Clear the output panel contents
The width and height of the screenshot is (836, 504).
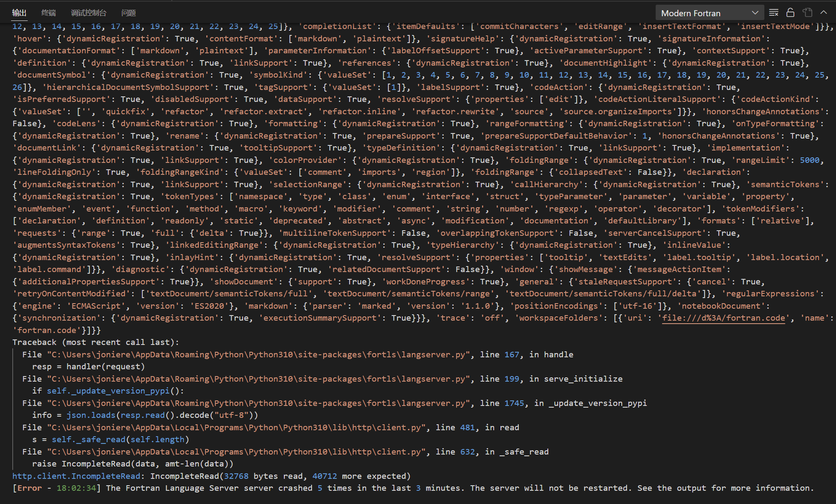[x=773, y=12]
